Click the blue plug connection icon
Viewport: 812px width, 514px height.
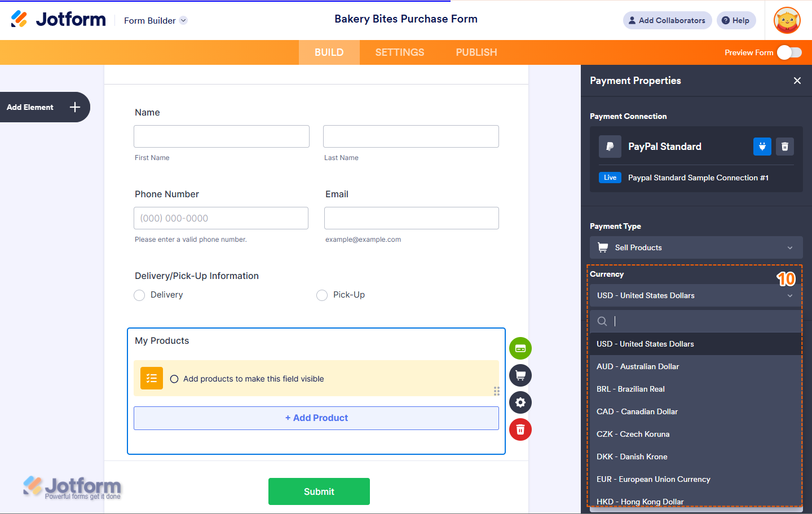(x=762, y=147)
